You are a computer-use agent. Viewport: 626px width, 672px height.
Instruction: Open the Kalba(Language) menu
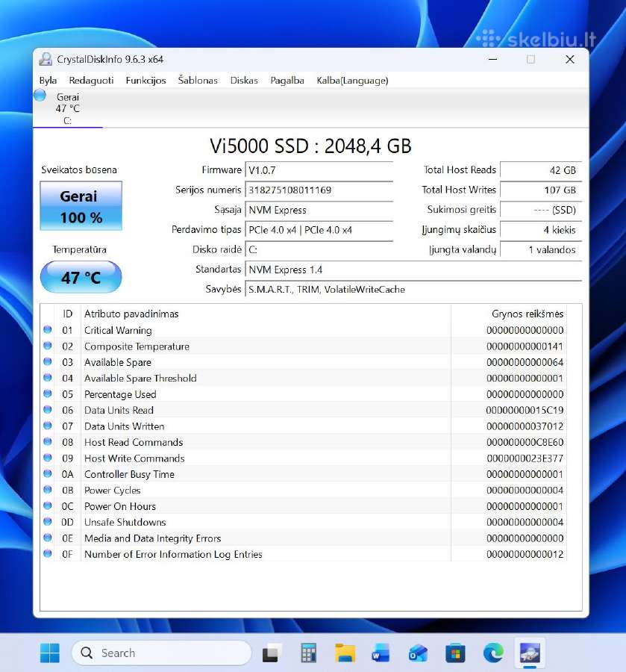[x=352, y=81]
